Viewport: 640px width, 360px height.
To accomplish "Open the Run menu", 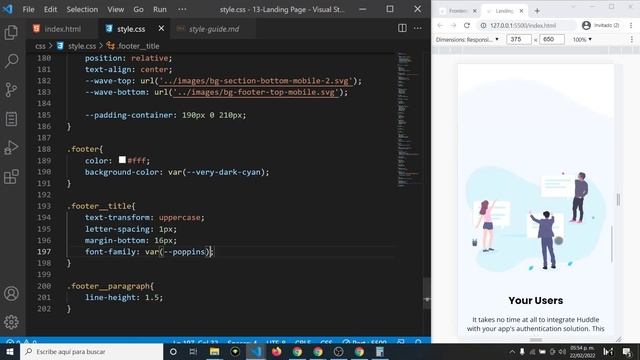I will [x=160, y=9].
